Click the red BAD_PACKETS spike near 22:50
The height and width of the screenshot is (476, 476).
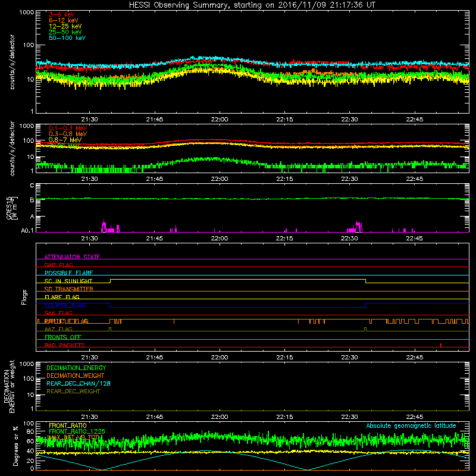(441, 345)
